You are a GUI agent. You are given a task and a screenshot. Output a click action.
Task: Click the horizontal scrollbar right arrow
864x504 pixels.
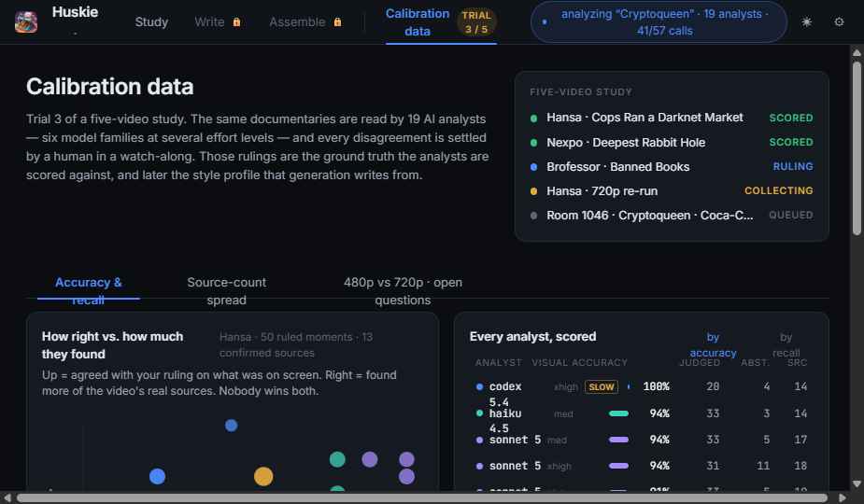tap(843, 498)
